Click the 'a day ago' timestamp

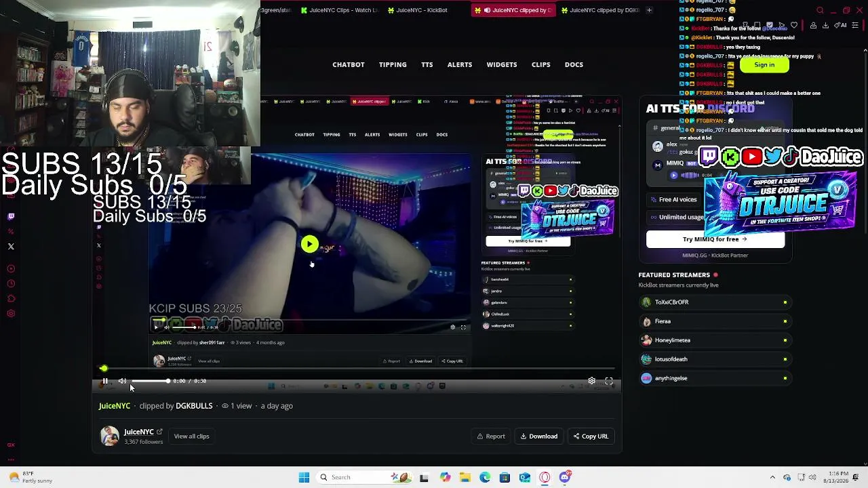(x=277, y=406)
